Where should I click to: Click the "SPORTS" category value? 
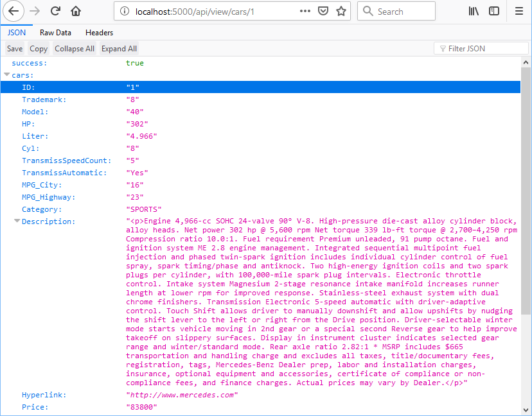click(144, 209)
